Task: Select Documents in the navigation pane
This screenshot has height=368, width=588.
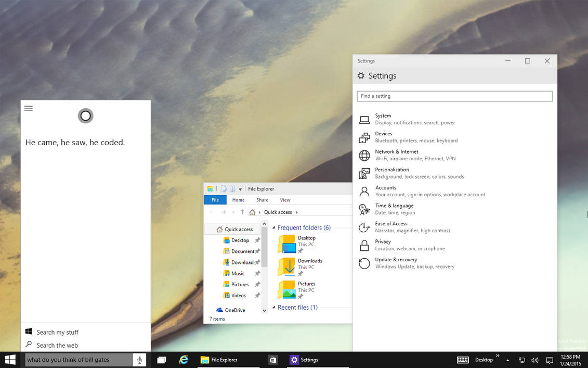Action: pos(239,251)
